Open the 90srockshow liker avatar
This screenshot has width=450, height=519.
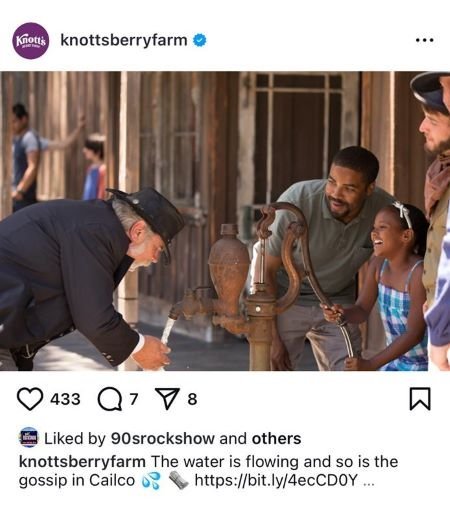click(29, 437)
